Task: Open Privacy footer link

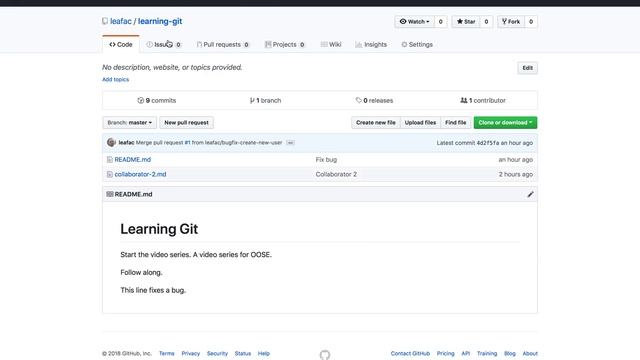Action: pyautogui.click(x=191, y=353)
